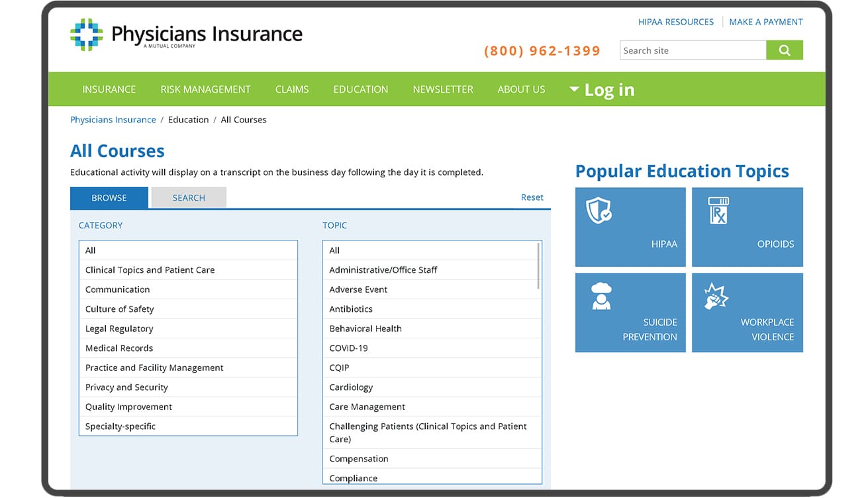Open the Workplace Violence topic tile
Screen dimensions: 868x498
pyautogui.click(x=747, y=313)
